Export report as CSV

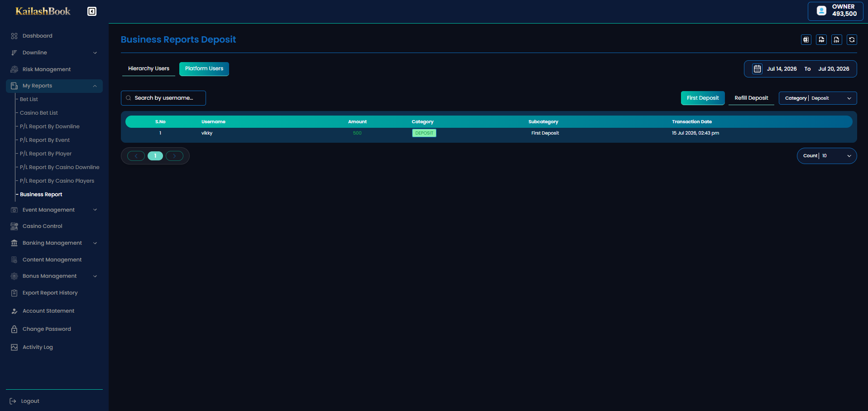click(x=837, y=40)
